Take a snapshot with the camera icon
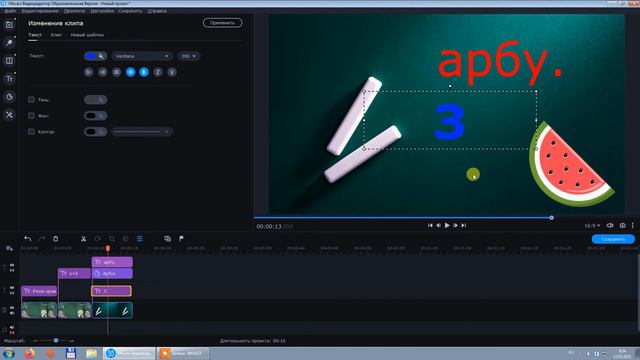Screen dimensions: 640x360 pos(622,225)
